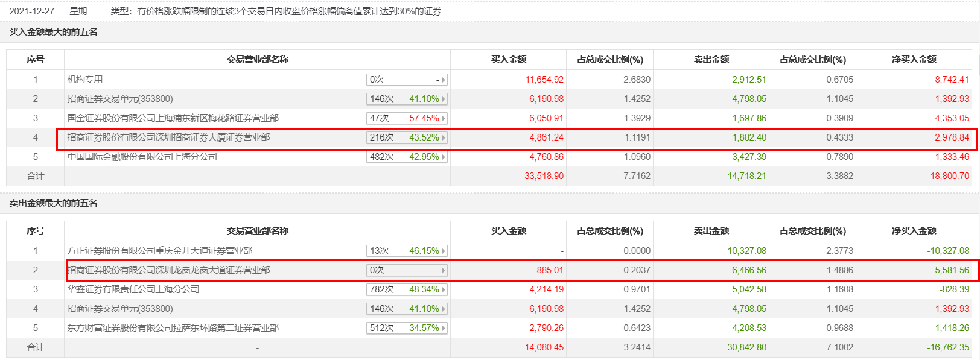Select buy amount 4,760.86

(547, 157)
